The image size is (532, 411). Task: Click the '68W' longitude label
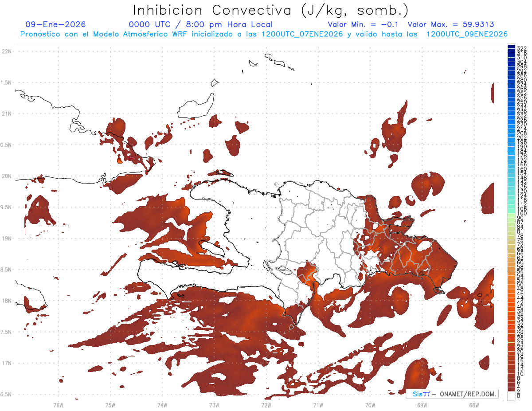[x=474, y=405]
